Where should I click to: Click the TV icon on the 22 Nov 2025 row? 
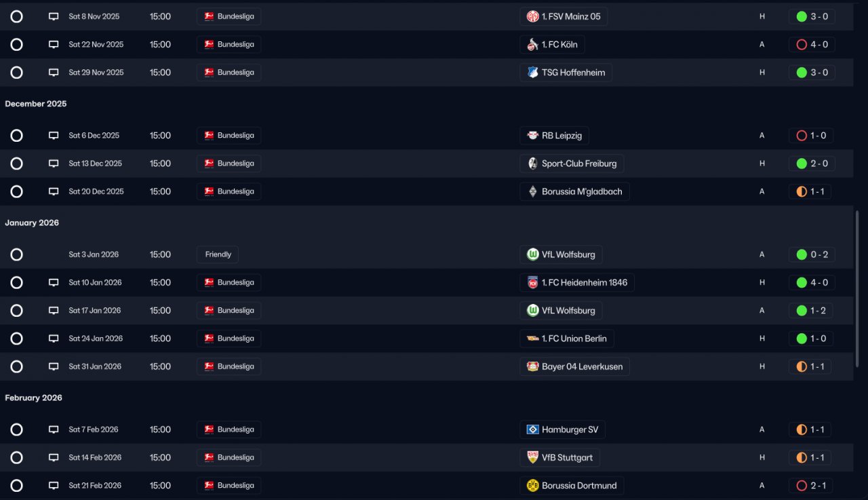(x=54, y=45)
